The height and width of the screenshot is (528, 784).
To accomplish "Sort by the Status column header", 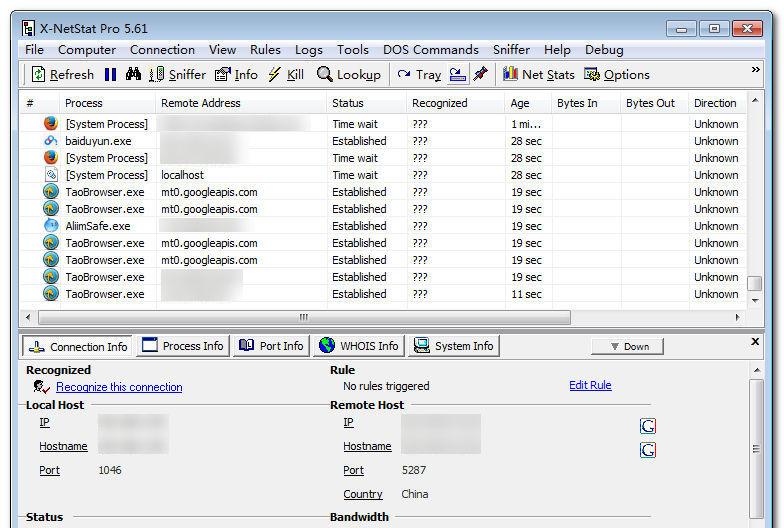I will (x=366, y=103).
